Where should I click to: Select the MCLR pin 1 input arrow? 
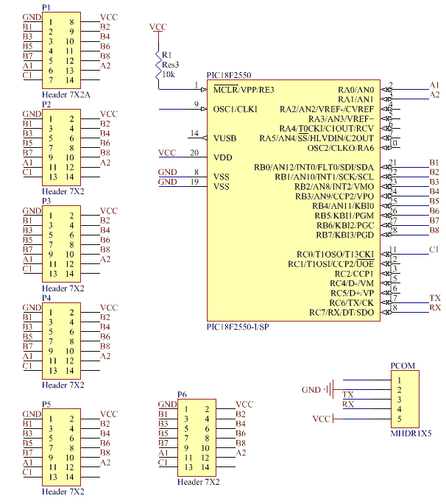click(204, 90)
